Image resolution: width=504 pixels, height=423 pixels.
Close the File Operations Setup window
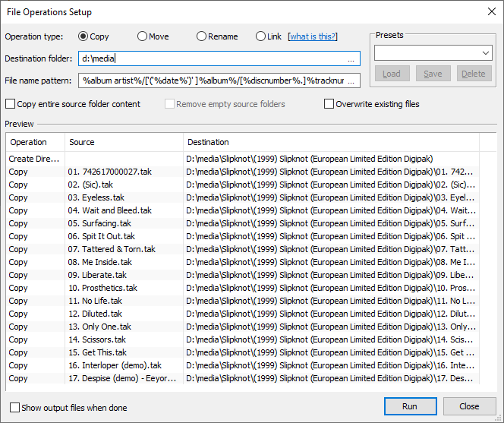487,12
